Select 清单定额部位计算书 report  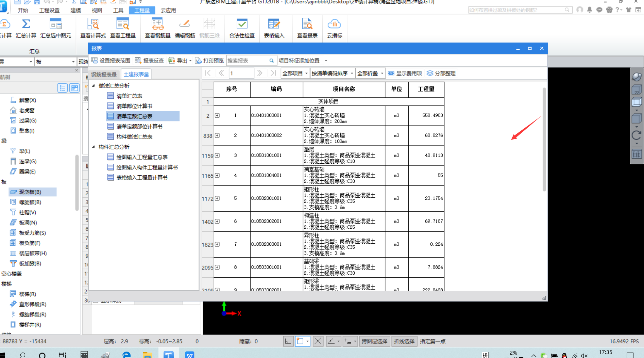(139, 127)
